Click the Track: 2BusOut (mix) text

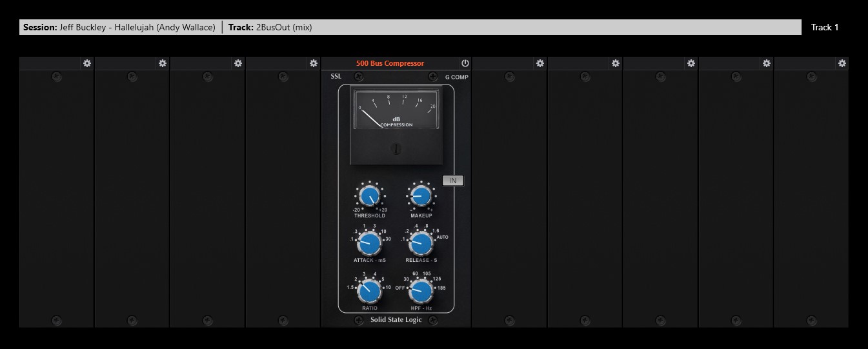point(270,27)
